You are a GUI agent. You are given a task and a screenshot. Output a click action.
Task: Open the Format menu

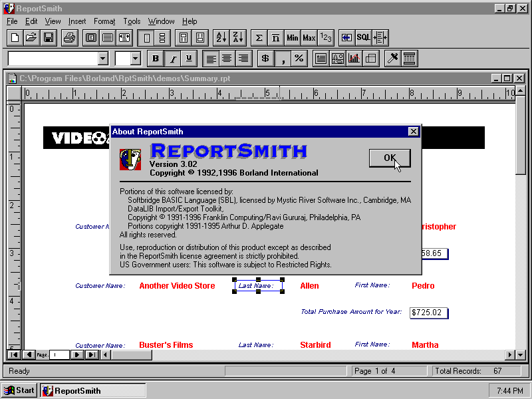[x=104, y=21]
